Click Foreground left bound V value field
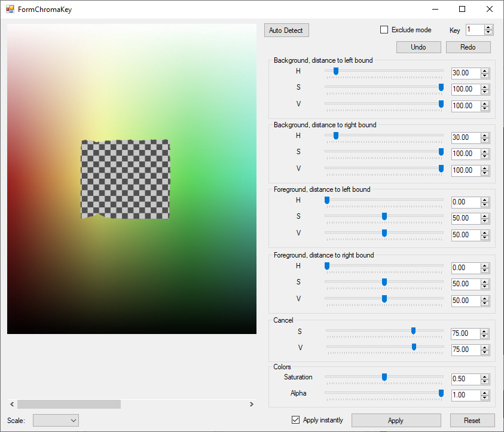This screenshot has height=432, width=504. click(466, 235)
